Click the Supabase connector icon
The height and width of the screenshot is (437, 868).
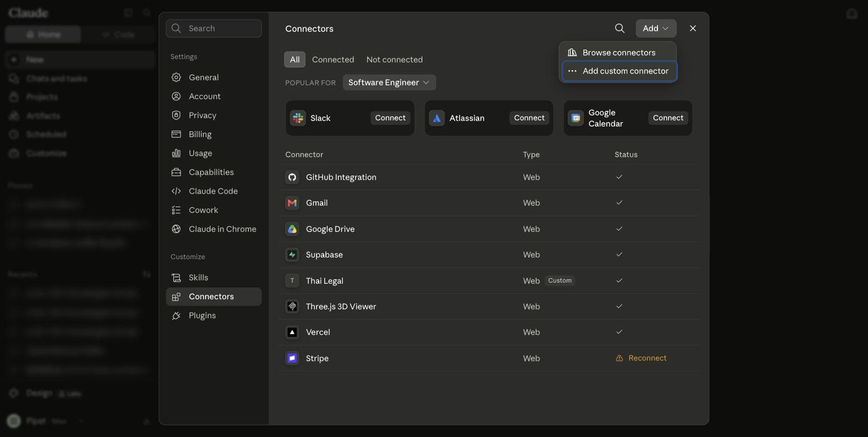point(292,255)
